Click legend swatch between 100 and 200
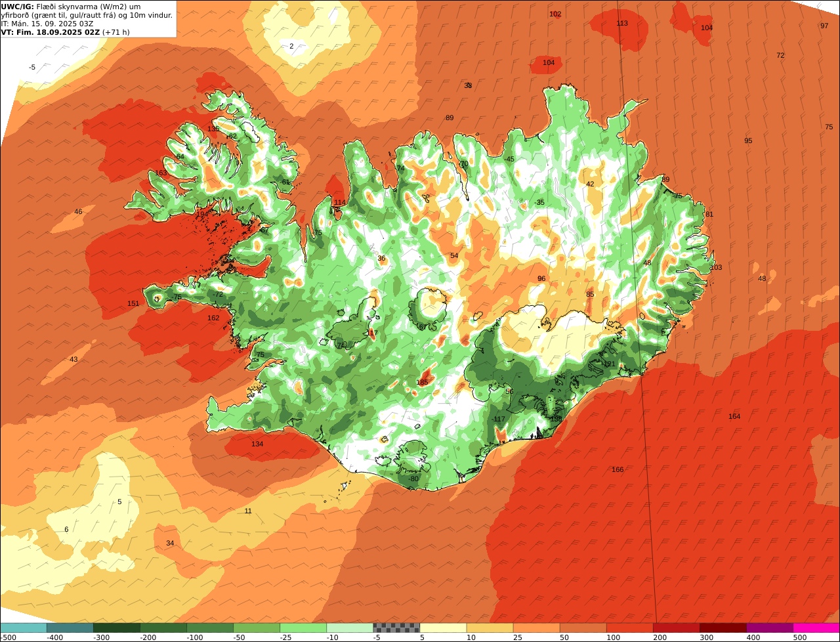This screenshot has height=642, width=840. (x=629, y=628)
